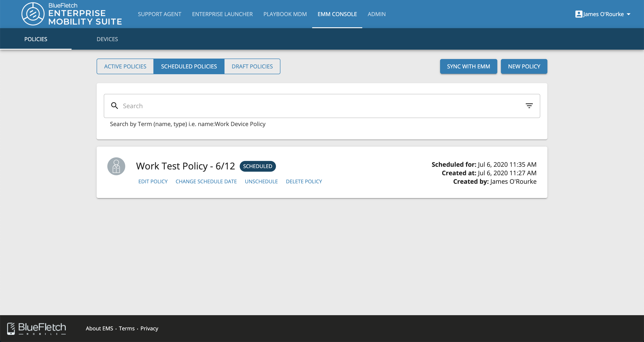644x342 pixels.
Task: Click the BlueFletch Enterprise Mobility Suite logo
Action: 72,14
